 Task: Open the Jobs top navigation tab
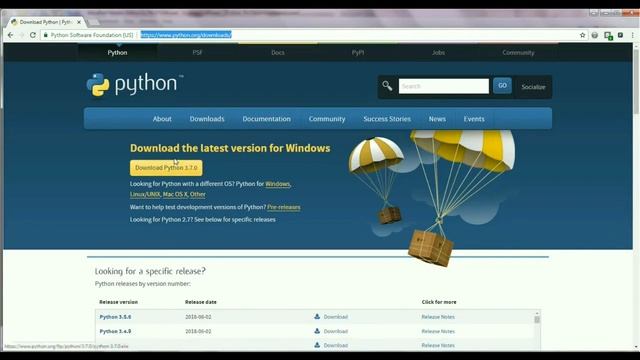click(438, 53)
